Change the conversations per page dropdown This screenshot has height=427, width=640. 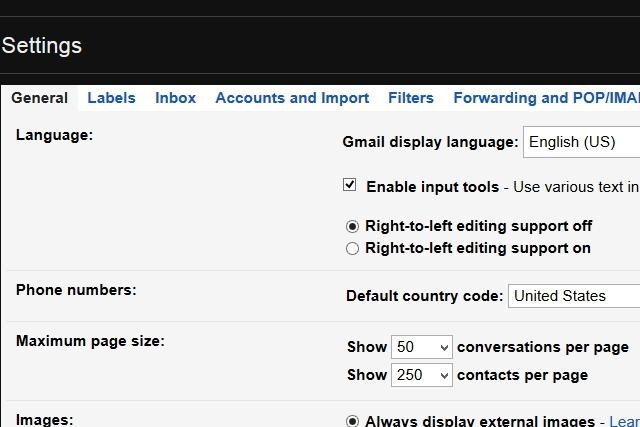coord(422,347)
